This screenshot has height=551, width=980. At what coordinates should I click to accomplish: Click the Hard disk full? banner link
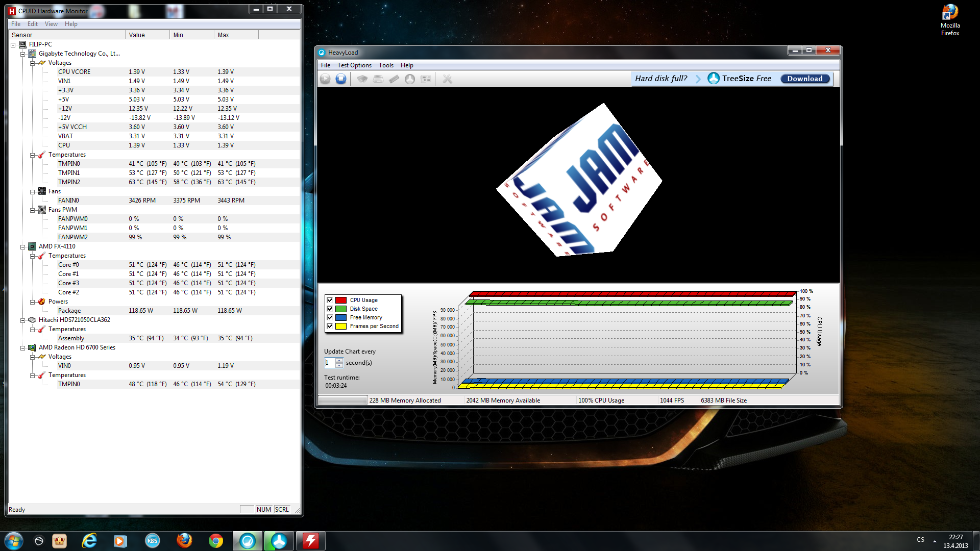pyautogui.click(x=661, y=79)
